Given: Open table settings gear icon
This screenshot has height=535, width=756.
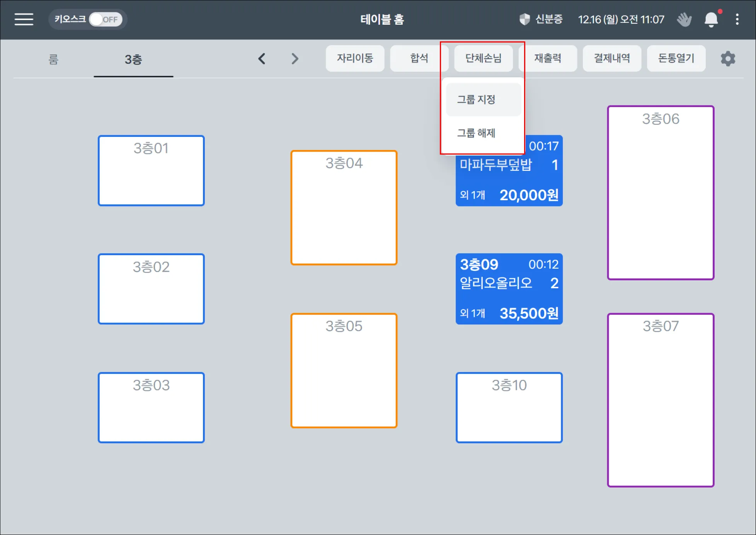Looking at the screenshot, I should click(x=728, y=59).
